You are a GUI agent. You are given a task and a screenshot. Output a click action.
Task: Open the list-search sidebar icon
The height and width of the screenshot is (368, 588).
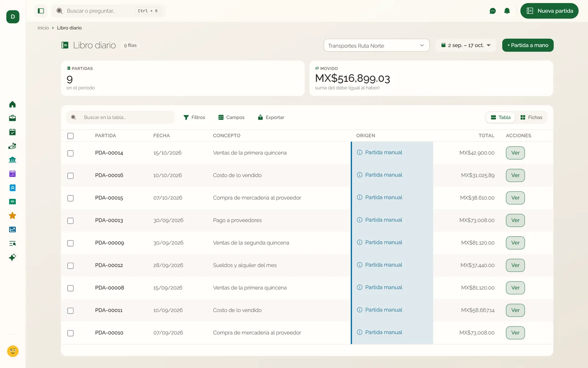pyautogui.click(x=12, y=244)
